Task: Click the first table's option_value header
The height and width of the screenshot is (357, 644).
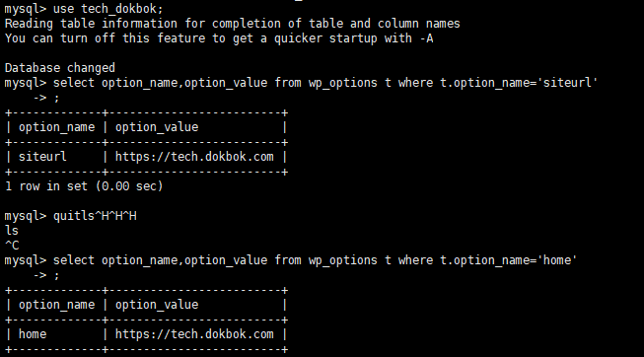Action: coord(157,127)
